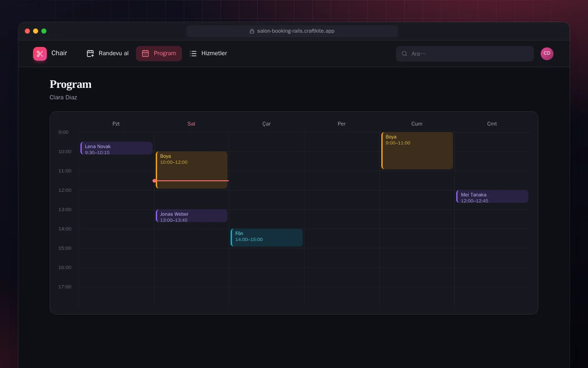Click the Program page heading
Image resolution: width=588 pixels, height=368 pixels.
pyautogui.click(x=71, y=84)
